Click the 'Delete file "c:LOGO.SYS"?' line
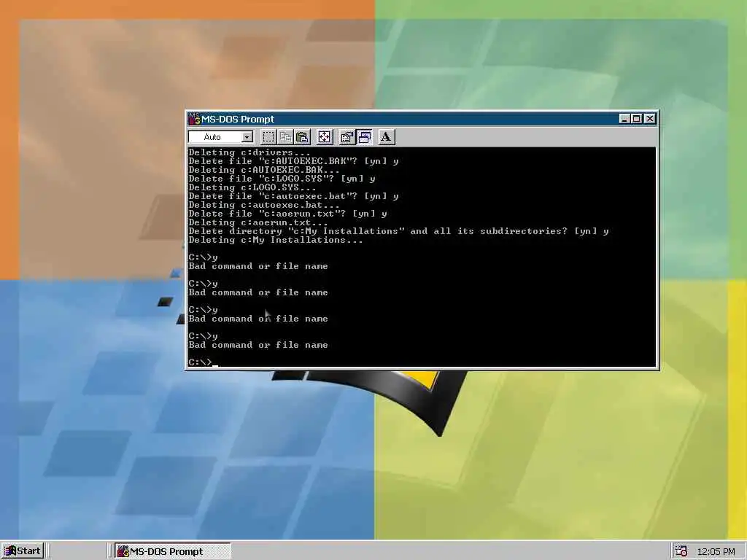This screenshot has height=560, width=747. (x=282, y=179)
